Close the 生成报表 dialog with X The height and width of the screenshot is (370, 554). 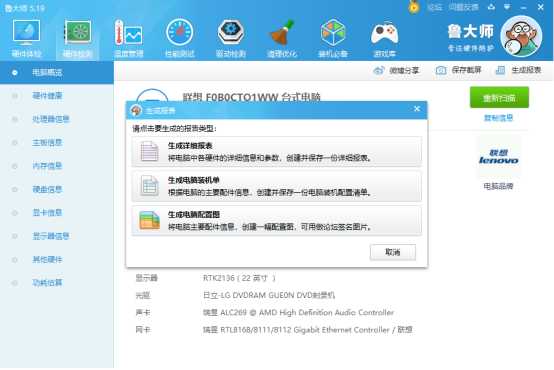pos(417,109)
